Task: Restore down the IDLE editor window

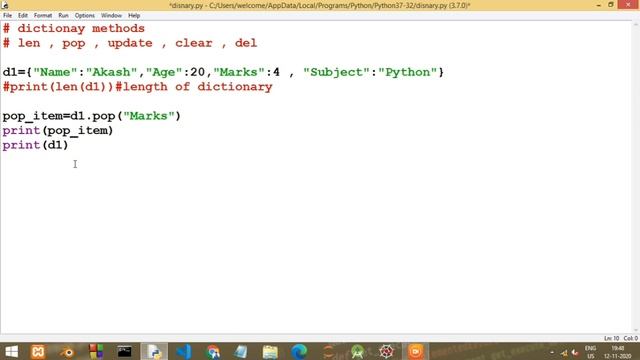Action: click(611, 5)
